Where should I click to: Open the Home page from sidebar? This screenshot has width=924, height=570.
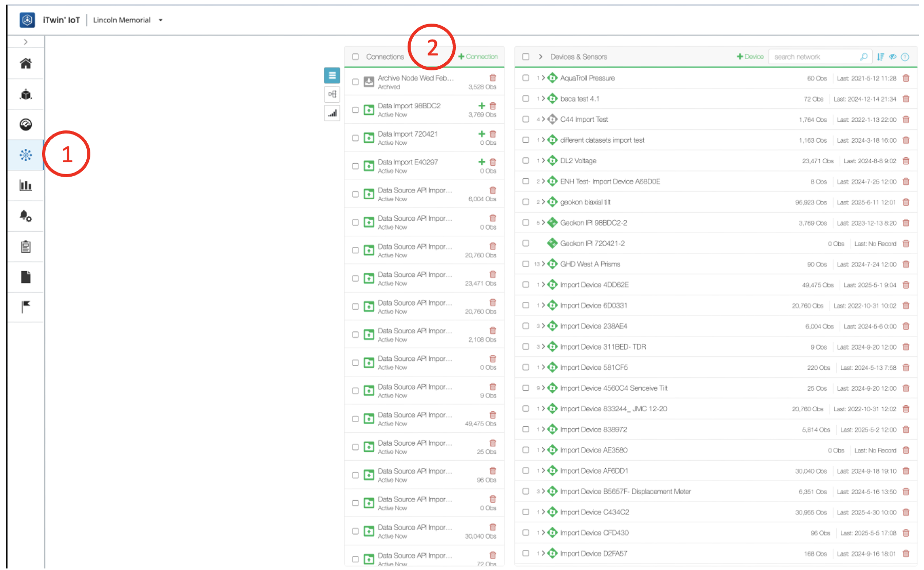(x=26, y=64)
